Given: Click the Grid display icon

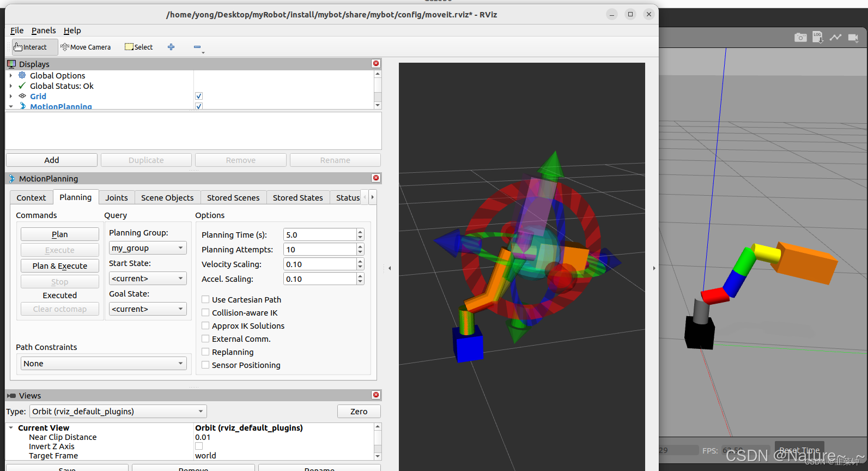Looking at the screenshot, I should point(22,96).
